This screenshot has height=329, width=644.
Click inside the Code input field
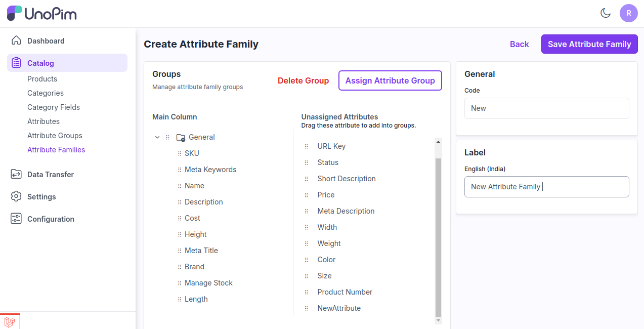pyautogui.click(x=546, y=108)
